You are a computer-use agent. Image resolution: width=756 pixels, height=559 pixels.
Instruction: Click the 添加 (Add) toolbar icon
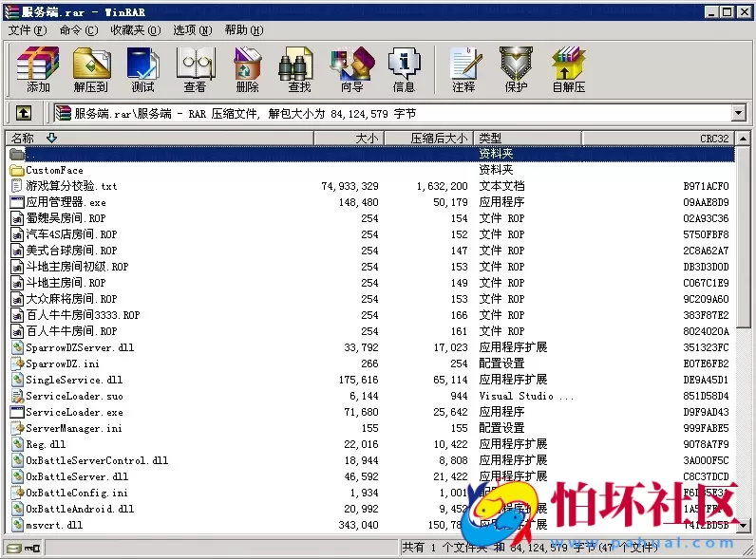pos(38,69)
